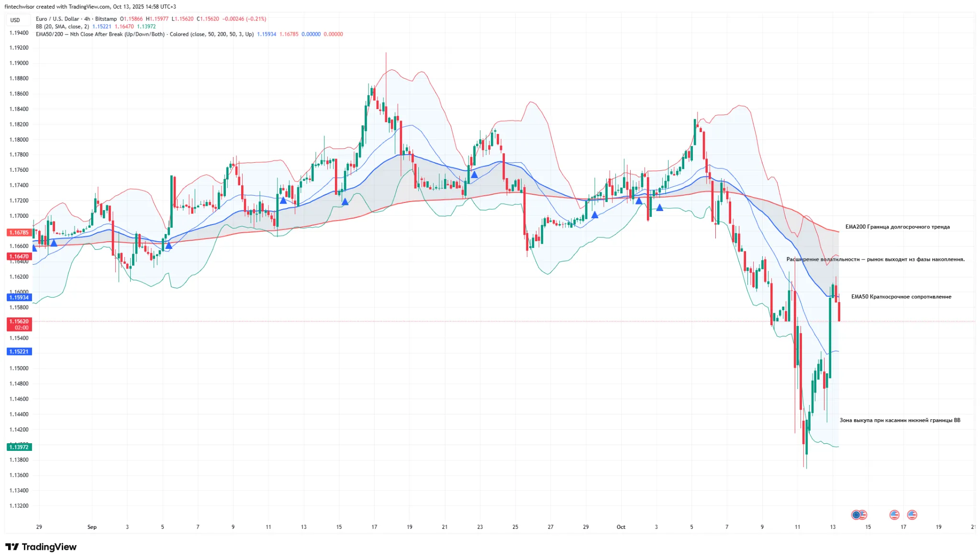Screen dimensions: 980x560
Task: Select the BB (20, SMA, close, 2) legend
Action: [62, 27]
